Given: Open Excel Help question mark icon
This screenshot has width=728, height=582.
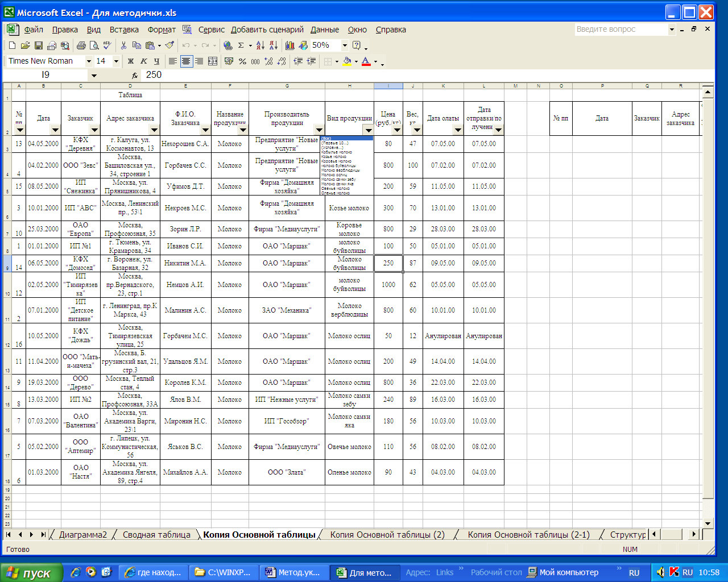Looking at the screenshot, I should pyautogui.click(x=356, y=45).
